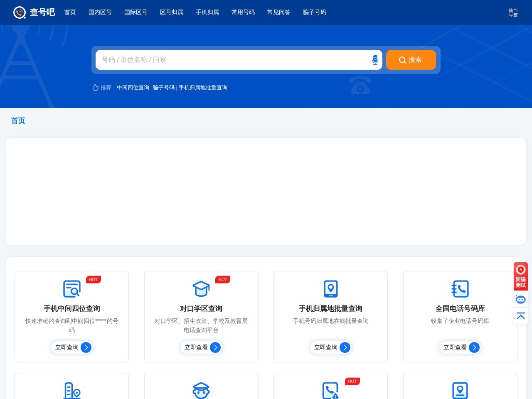
Task: Click arrow next to 手机归属地批量 立即查询
Action: tap(345, 347)
